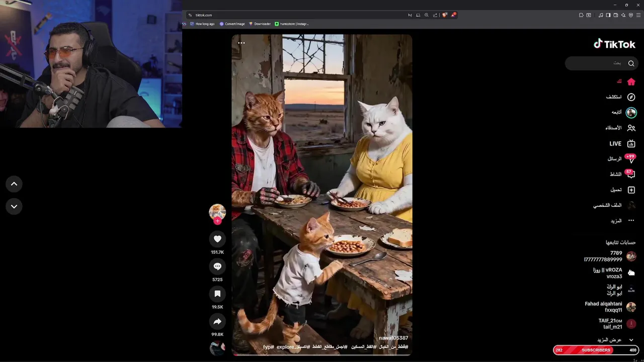Open site settings icon in address bar
644x362 pixels.
190,15
